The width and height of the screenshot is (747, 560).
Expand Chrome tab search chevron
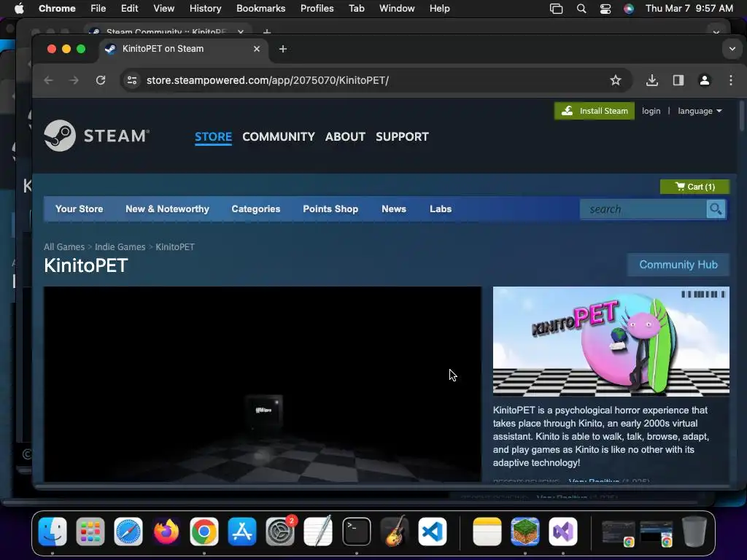(732, 49)
